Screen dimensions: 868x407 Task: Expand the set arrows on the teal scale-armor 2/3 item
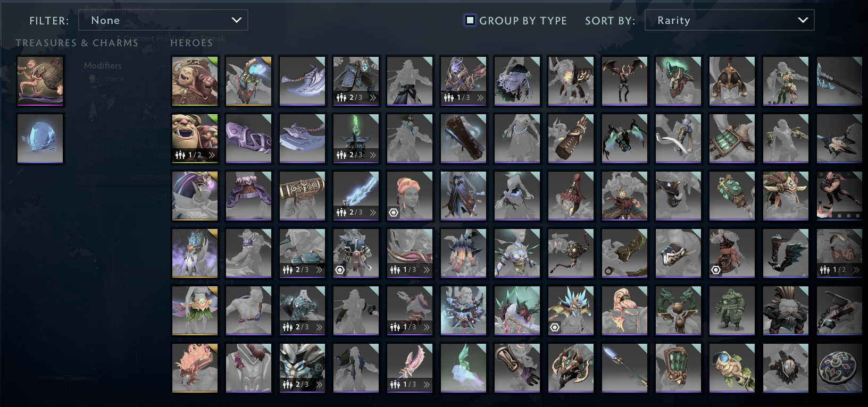point(373,98)
